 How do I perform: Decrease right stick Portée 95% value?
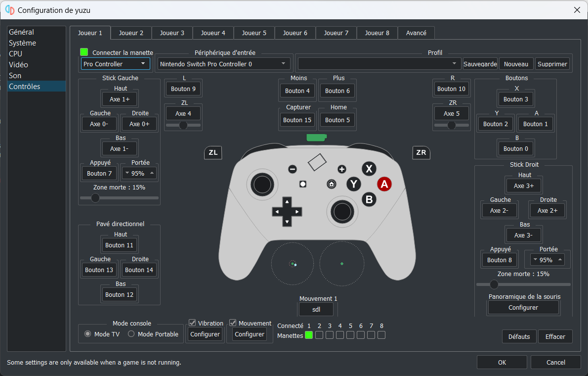pyautogui.click(x=535, y=260)
